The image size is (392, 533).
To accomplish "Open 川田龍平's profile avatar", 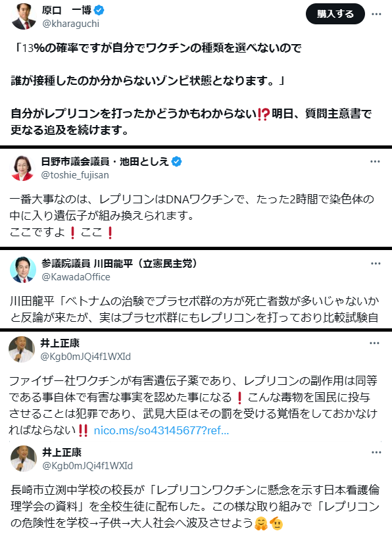I will (23, 270).
